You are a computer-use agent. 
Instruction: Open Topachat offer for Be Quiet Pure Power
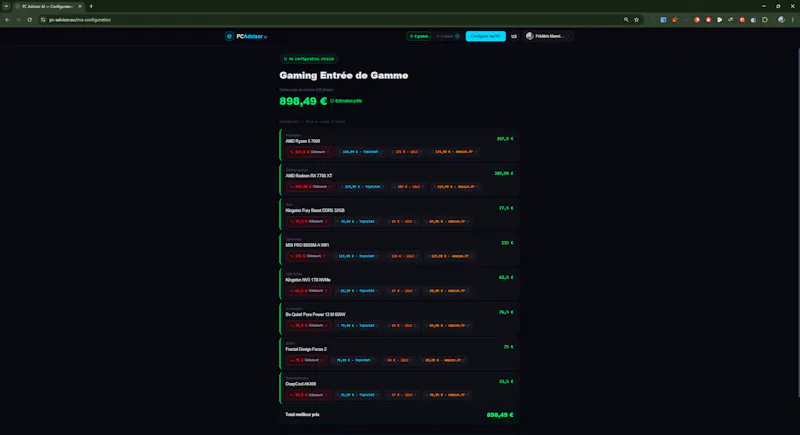tap(357, 325)
